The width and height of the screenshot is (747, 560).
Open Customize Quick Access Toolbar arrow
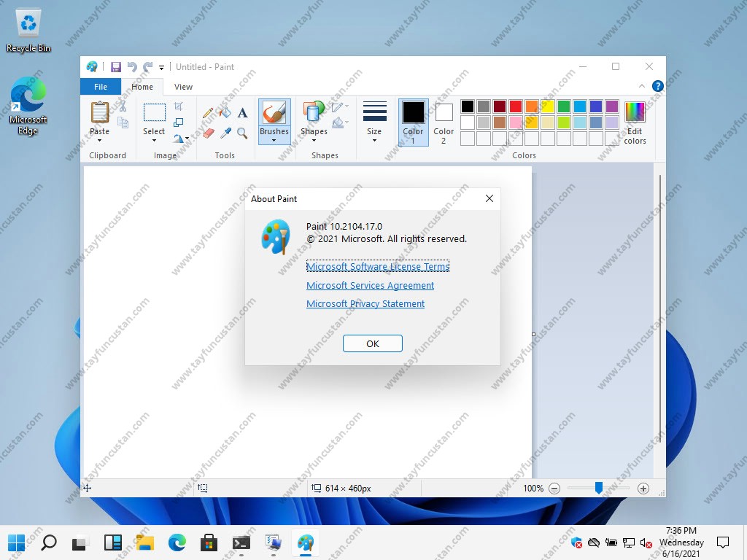[161, 68]
